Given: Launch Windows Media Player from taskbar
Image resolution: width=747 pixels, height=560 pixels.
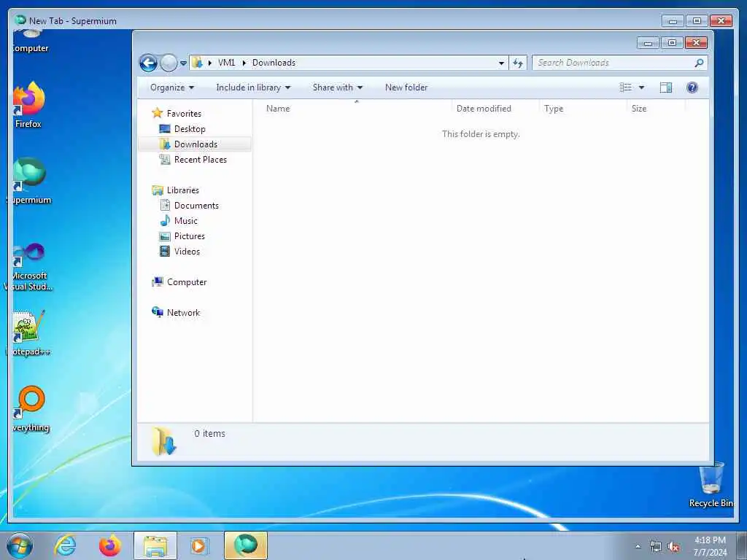Looking at the screenshot, I should tap(198, 545).
